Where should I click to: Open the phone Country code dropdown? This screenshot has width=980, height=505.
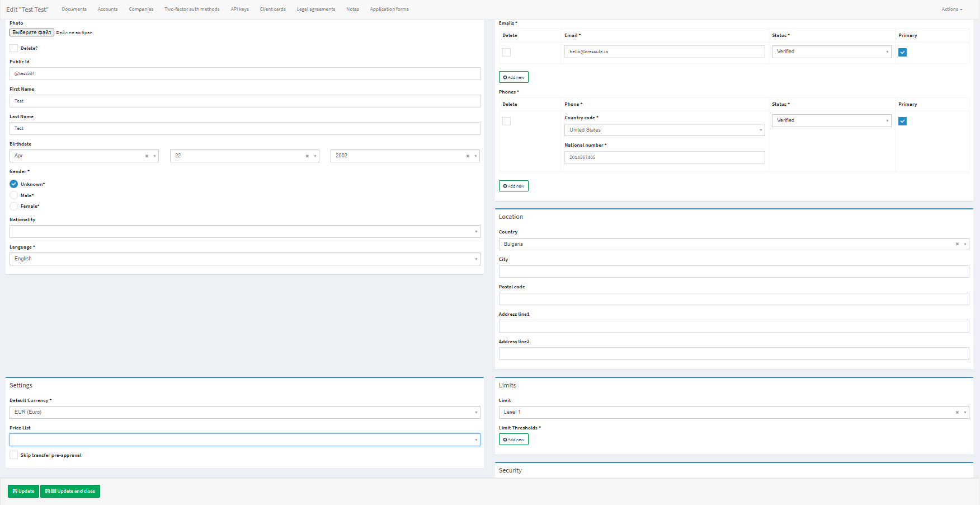(664, 130)
